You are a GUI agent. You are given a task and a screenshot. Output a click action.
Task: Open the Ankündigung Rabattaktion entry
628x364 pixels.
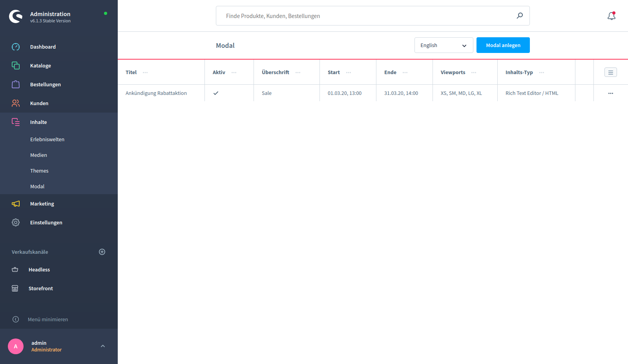coord(156,93)
